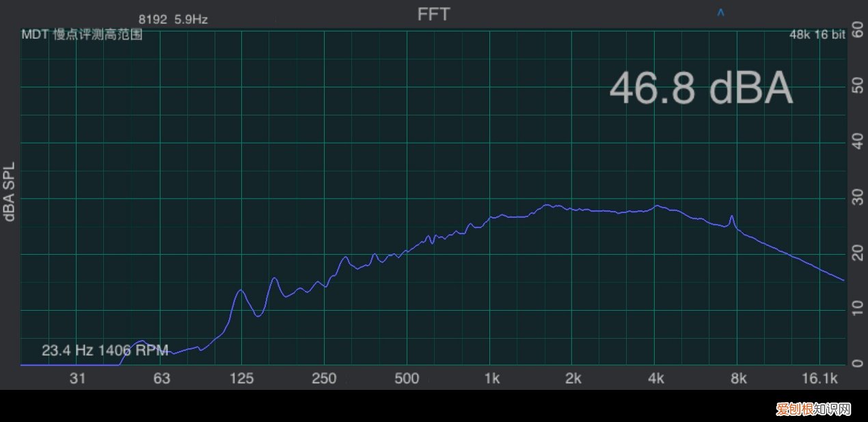Click the 500 Hz axis label
Screen dimensions: 868x422
[407, 379]
